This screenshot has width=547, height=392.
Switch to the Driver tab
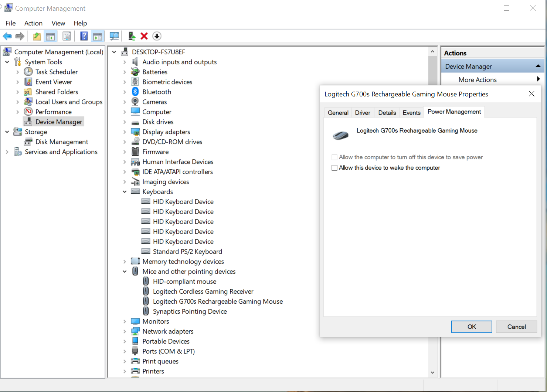pos(363,113)
